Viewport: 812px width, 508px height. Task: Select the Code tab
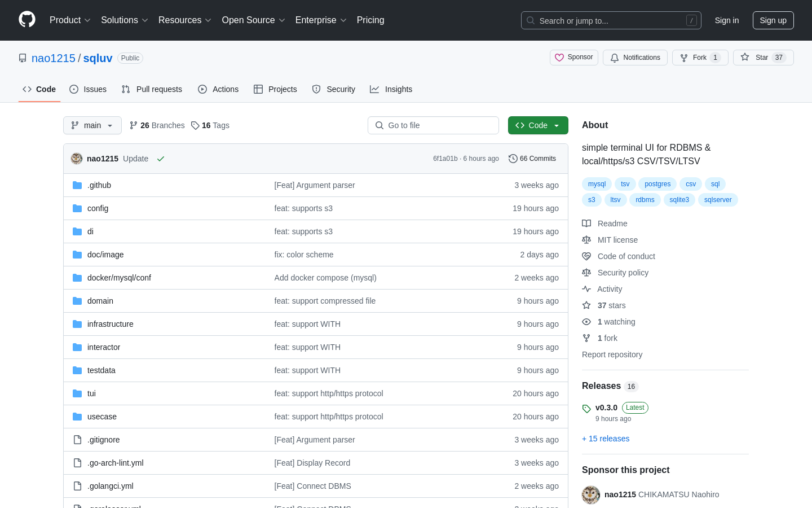pos(39,89)
